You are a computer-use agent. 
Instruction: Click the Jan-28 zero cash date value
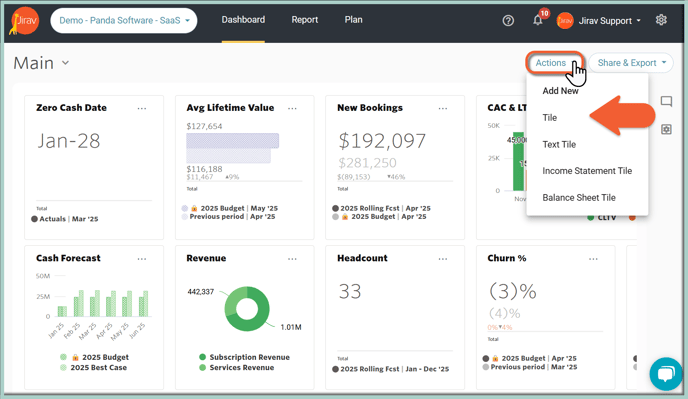pyautogui.click(x=68, y=141)
